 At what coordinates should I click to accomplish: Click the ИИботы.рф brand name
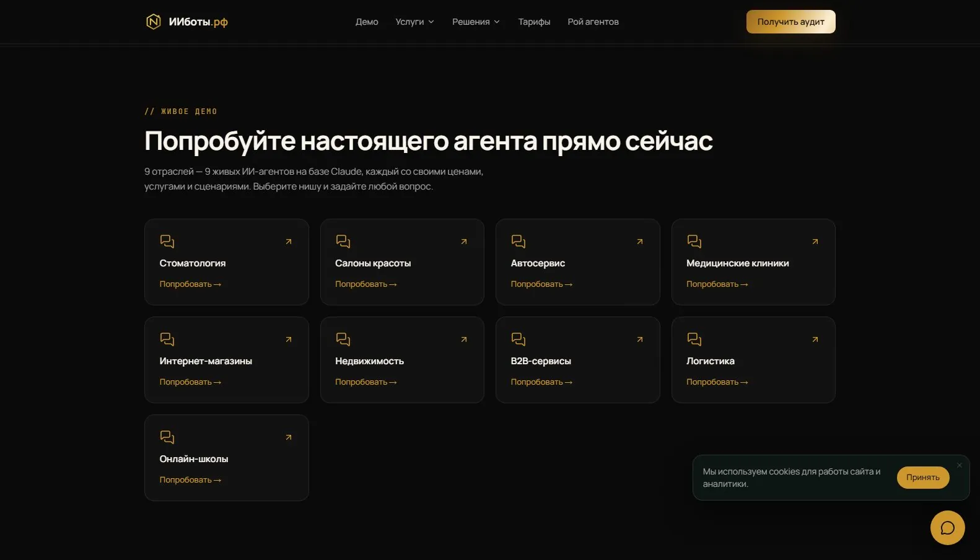pyautogui.click(x=198, y=22)
